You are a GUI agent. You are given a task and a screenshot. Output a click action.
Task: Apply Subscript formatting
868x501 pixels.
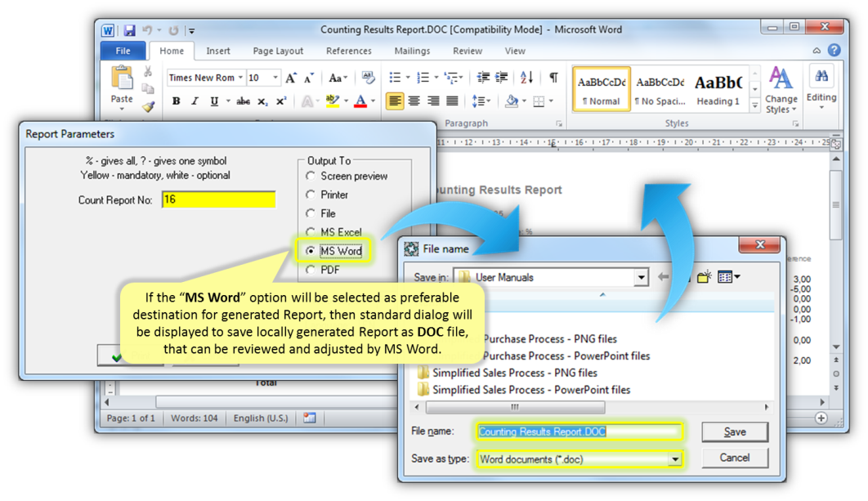[x=262, y=101]
